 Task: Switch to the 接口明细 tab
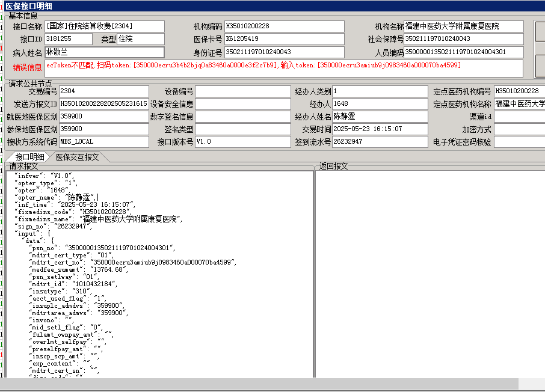[29, 157]
